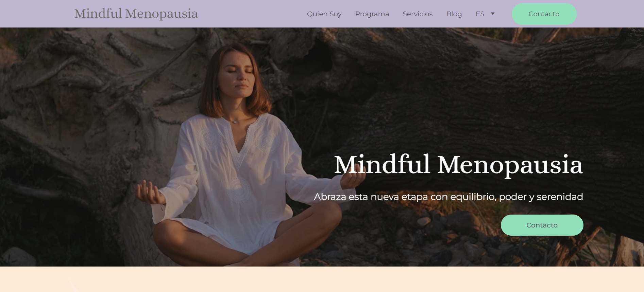Click the peach section below the hero image
Image resolution: width=644 pixels, height=292 pixels.
point(322,279)
